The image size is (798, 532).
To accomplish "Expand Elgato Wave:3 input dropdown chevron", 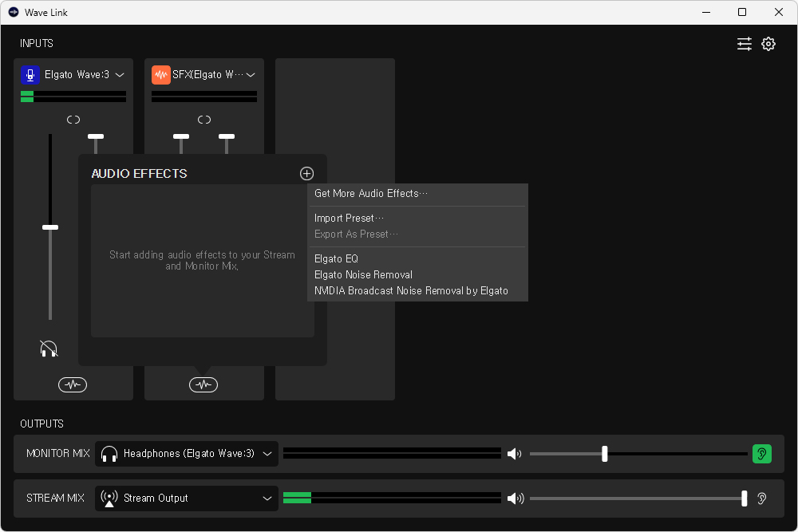I will [x=120, y=75].
